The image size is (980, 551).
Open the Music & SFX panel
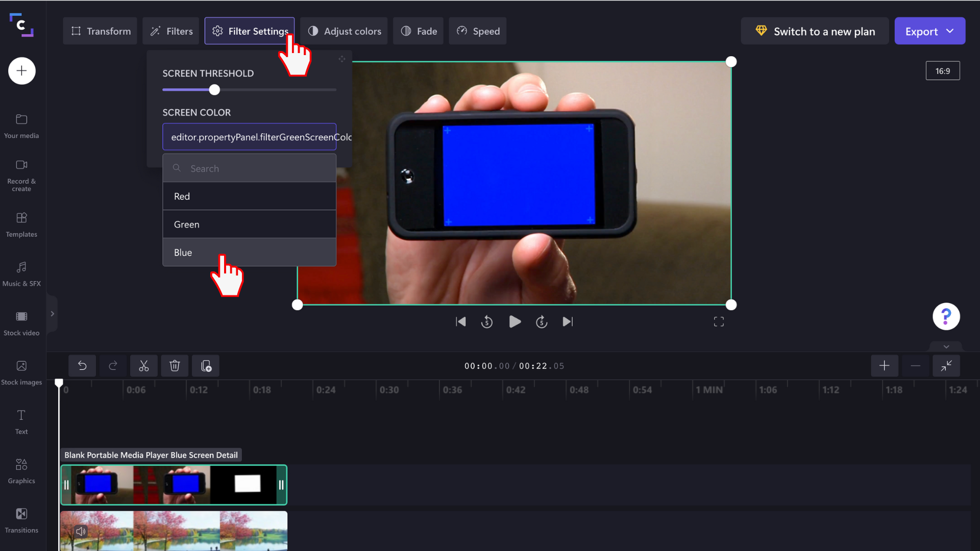point(21,273)
